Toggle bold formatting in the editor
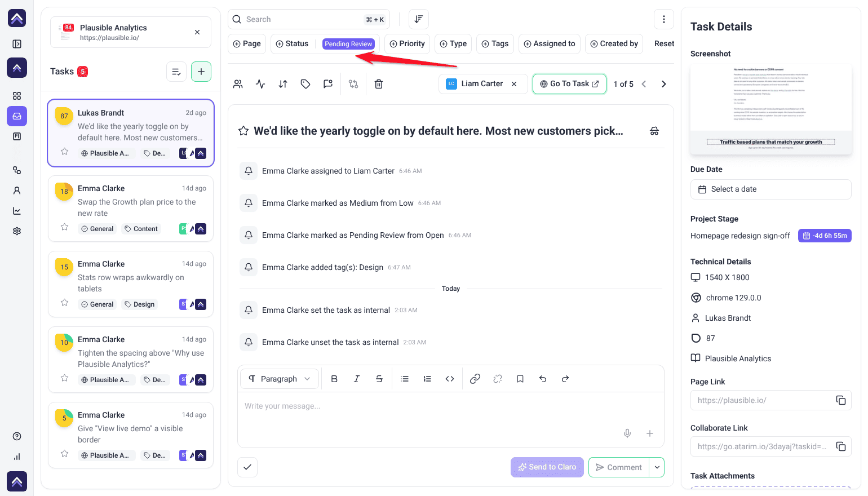868x496 pixels. pyautogui.click(x=334, y=379)
